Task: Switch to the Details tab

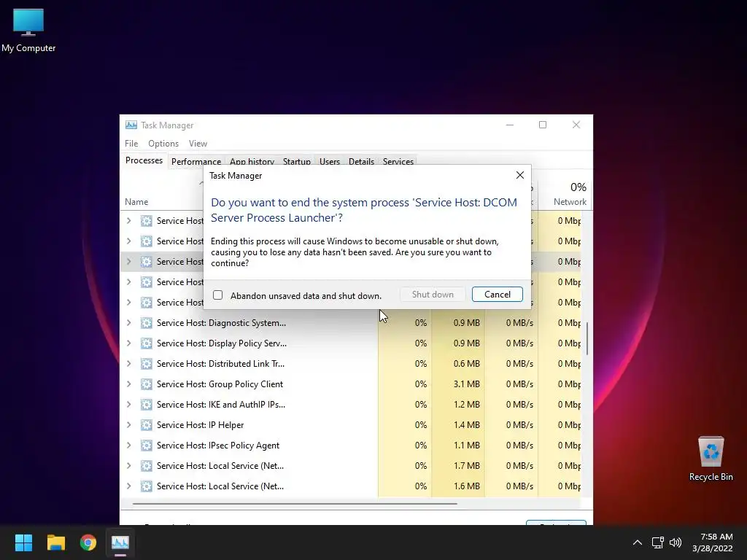Action: 361,161
